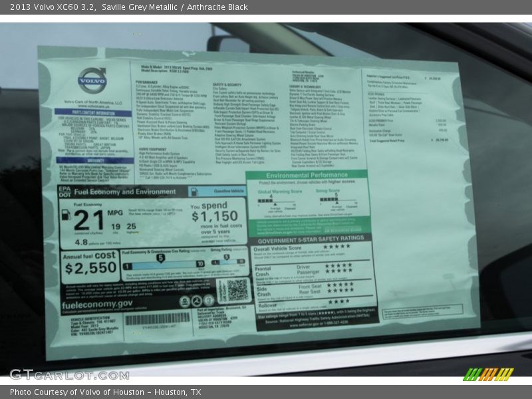Screen dimensions: 532x399
Task: Click the Gasoline Vehicle label
Action: 223,191
